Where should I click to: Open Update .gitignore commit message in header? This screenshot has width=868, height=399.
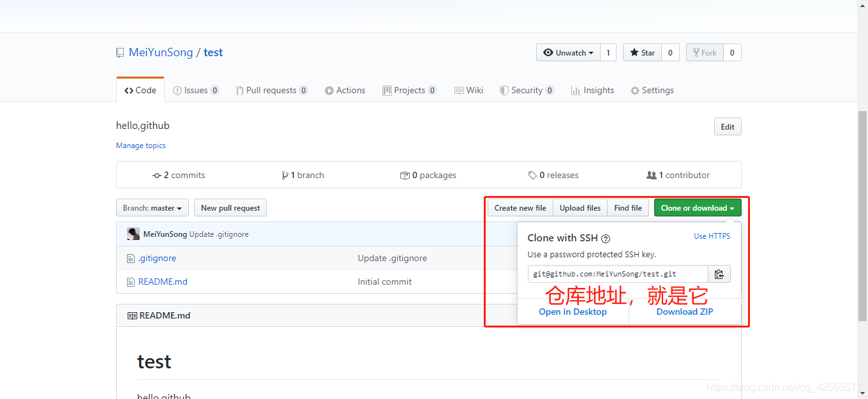click(x=219, y=234)
